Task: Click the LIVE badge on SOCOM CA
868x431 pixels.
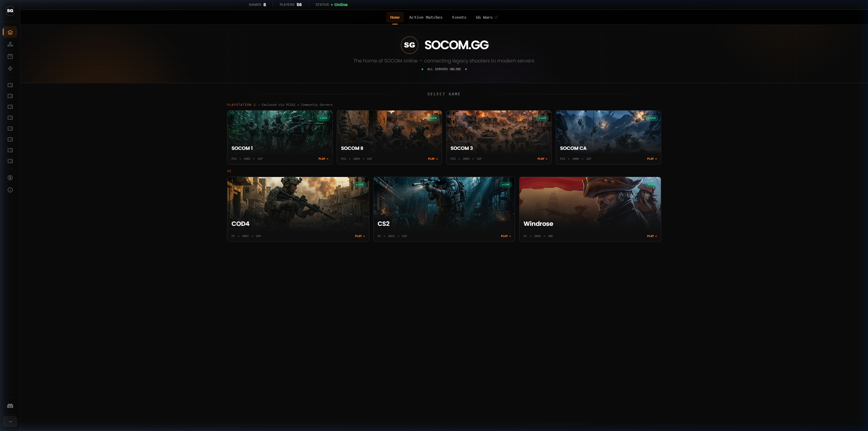Action: (x=652, y=118)
